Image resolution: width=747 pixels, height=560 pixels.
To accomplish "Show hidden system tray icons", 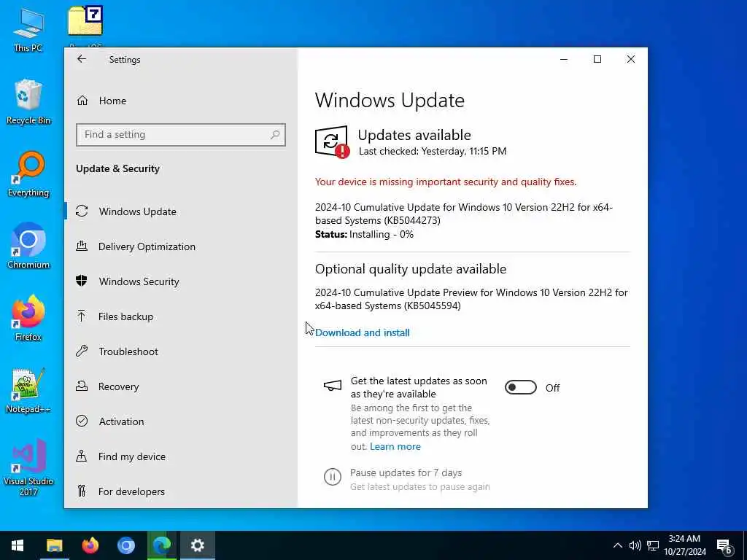I will click(617, 545).
